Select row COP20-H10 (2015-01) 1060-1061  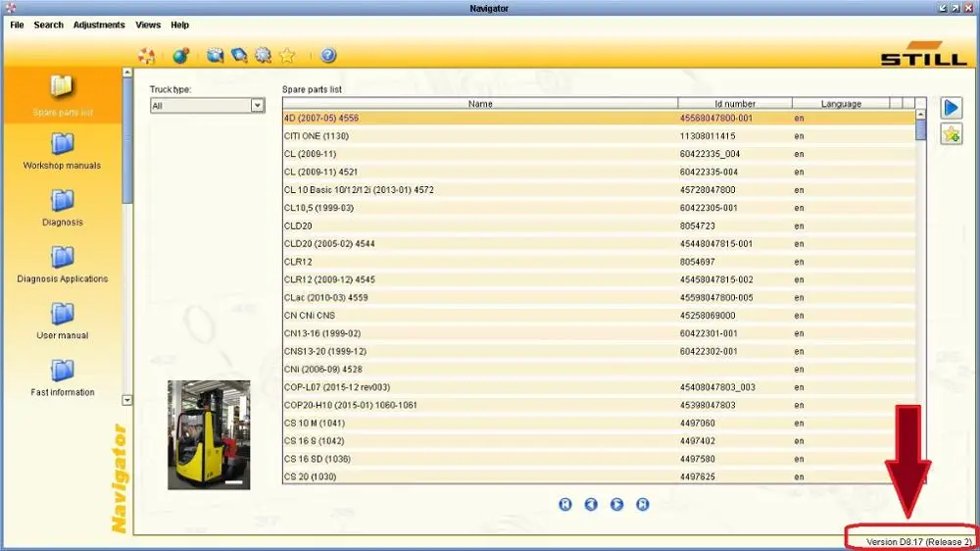(x=599, y=405)
